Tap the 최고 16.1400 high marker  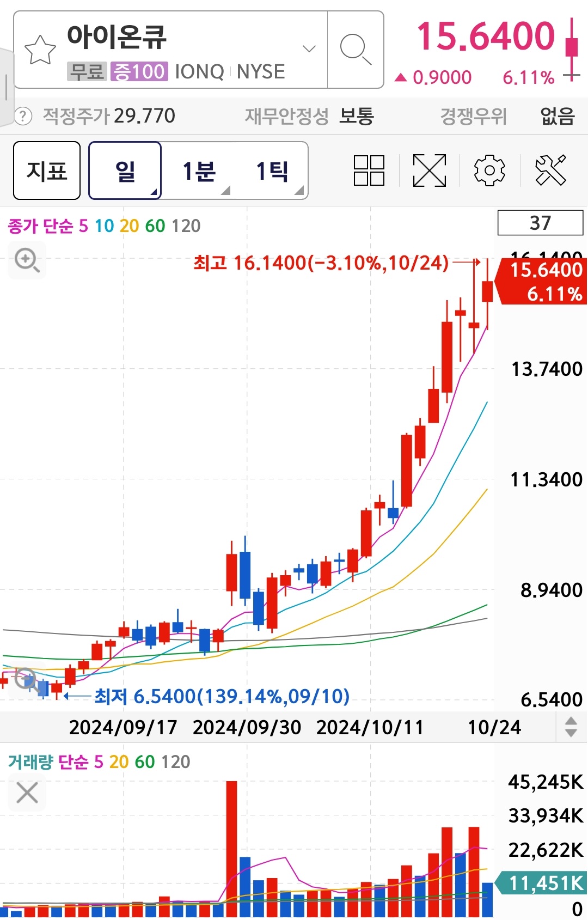[321, 263]
